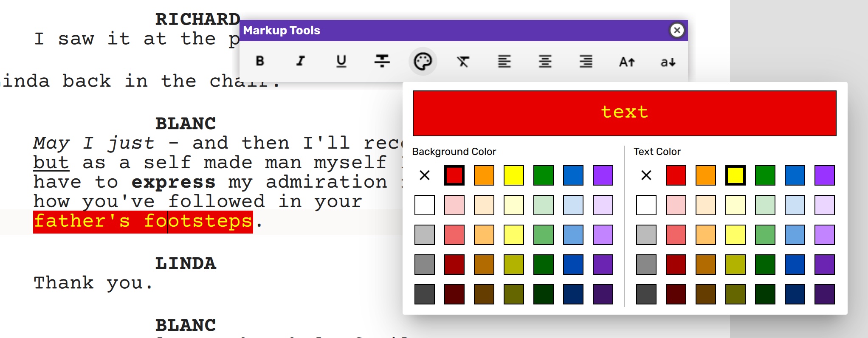This screenshot has width=868, height=338.
Task: Align text to the left
Action: (504, 62)
